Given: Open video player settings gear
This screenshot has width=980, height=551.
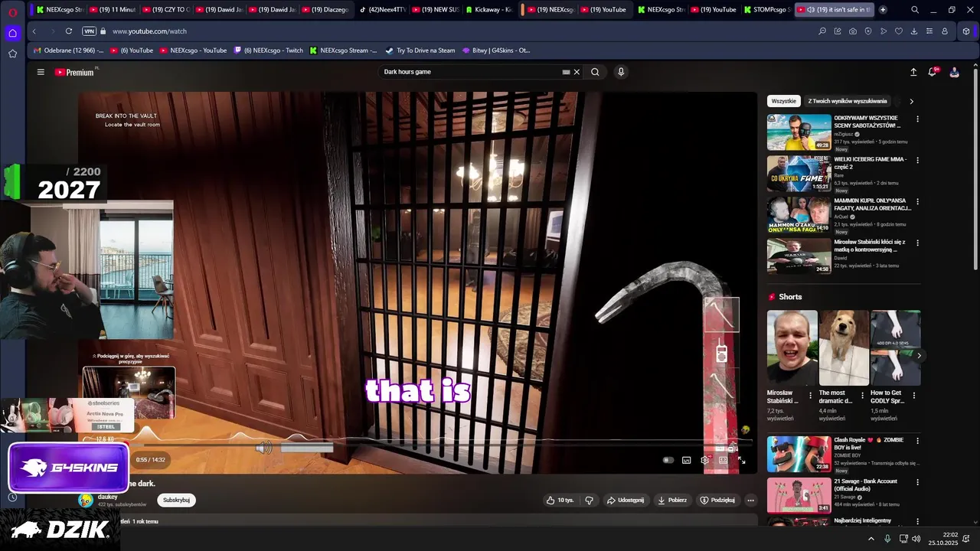Looking at the screenshot, I should tap(705, 460).
